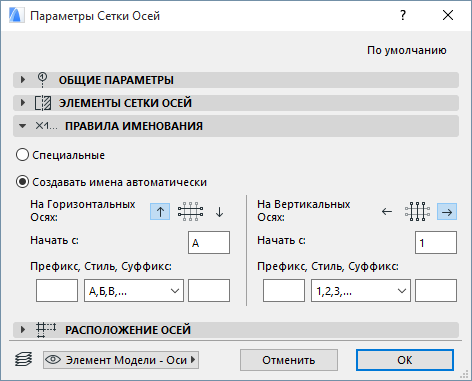Click the Отменить button
Viewport: 472px width, 381px height.
[x=289, y=360]
